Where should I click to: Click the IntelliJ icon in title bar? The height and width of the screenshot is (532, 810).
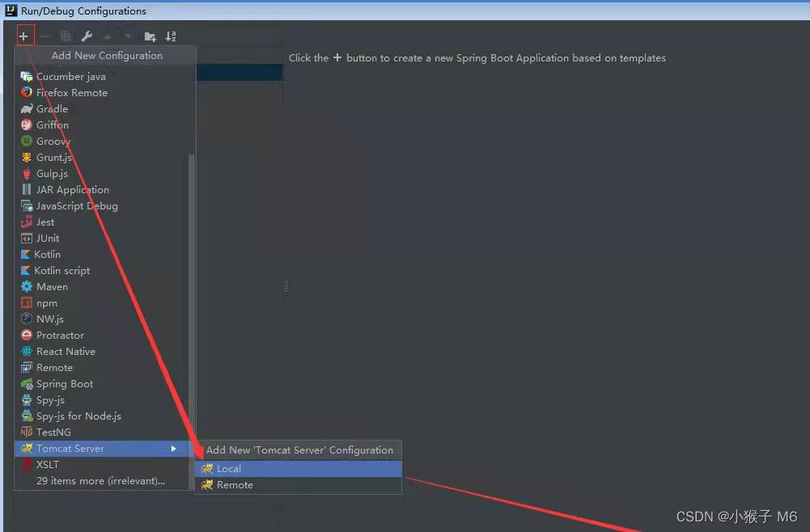[11, 10]
